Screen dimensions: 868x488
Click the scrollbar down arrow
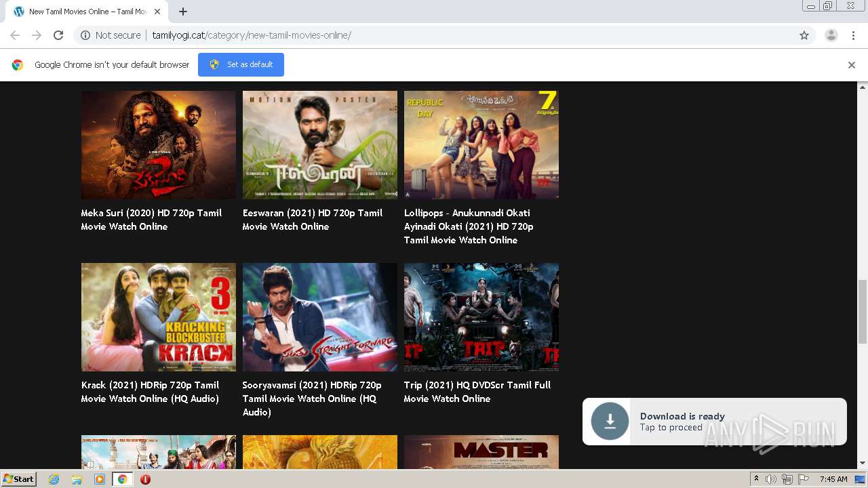[863, 464]
